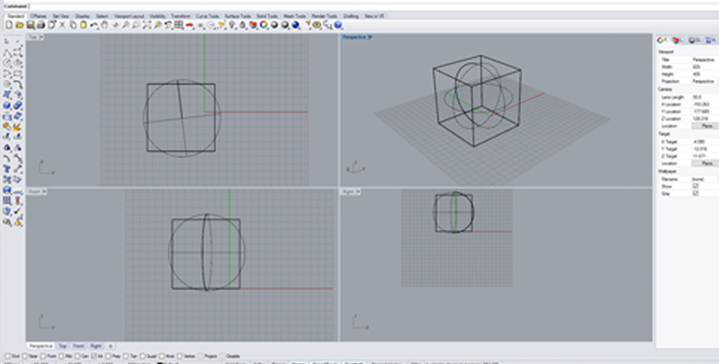Click the Open file folder icon
This screenshot has height=364, width=719.
point(19,25)
